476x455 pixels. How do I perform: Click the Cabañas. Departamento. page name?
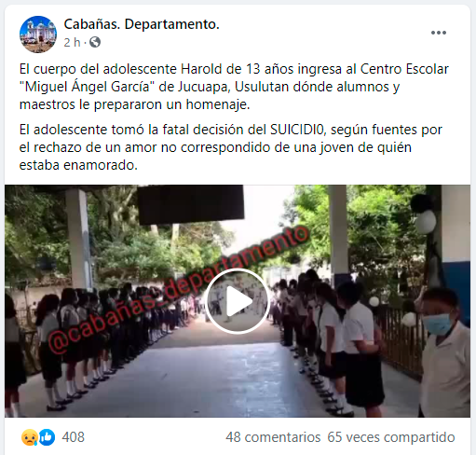pyautogui.click(x=142, y=24)
